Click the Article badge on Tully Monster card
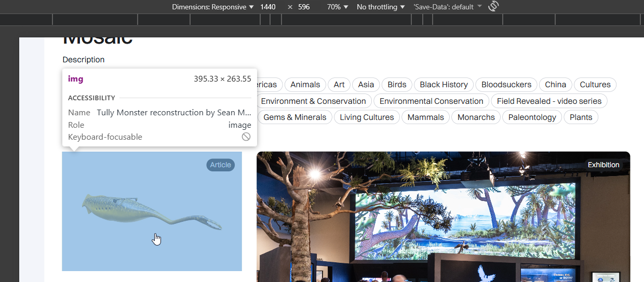644x282 pixels. [x=221, y=165]
